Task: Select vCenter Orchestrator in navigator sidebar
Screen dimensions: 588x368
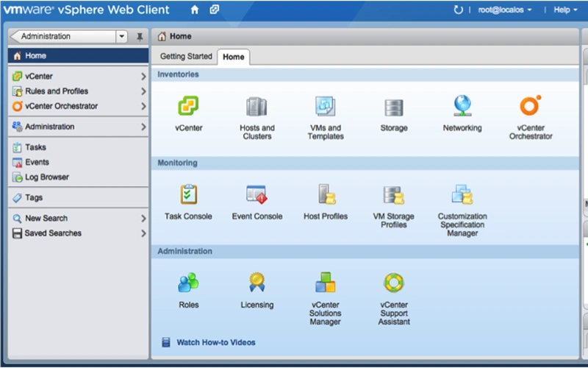Action: tap(78, 106)
